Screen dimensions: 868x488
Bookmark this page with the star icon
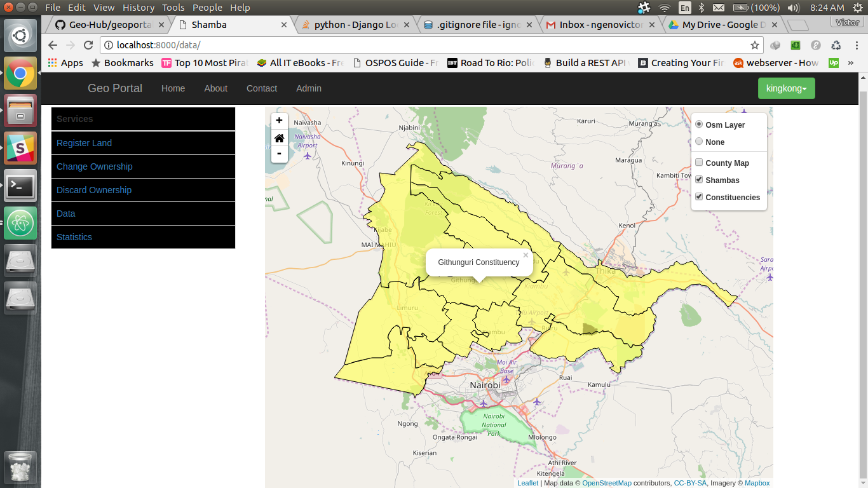click(755, 45)
